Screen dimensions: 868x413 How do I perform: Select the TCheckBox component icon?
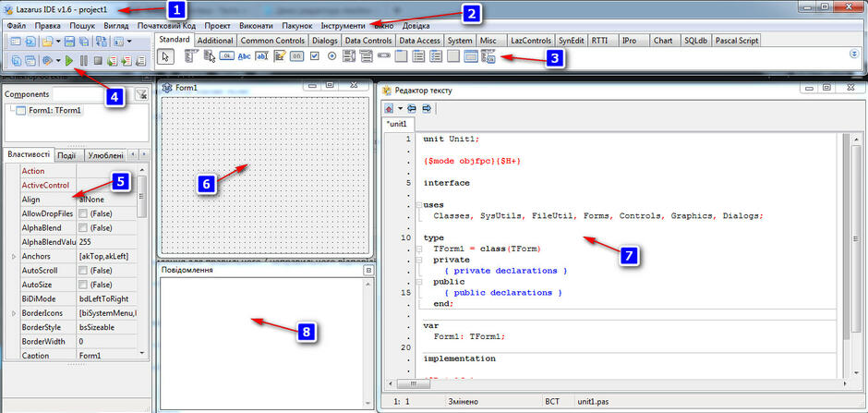point(315,56)
